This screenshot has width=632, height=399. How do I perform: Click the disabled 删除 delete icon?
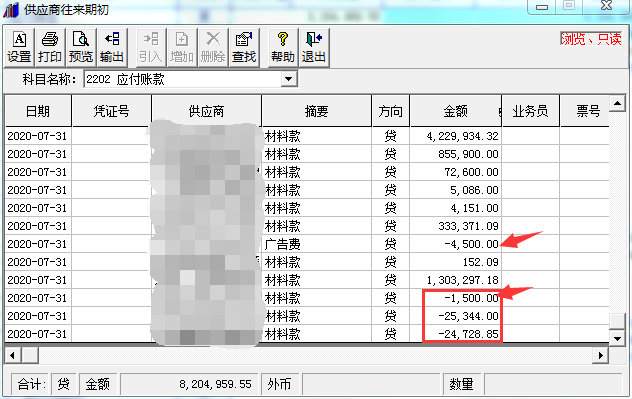(x=213, y=48)
